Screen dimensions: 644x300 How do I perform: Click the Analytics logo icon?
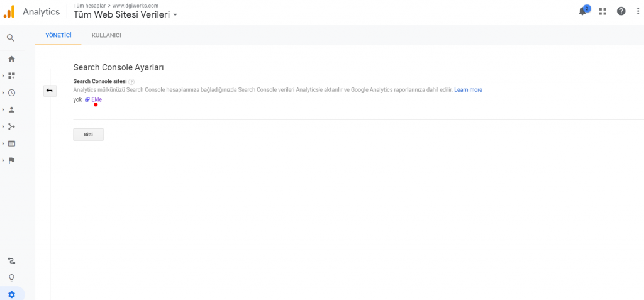pos(9,11)
